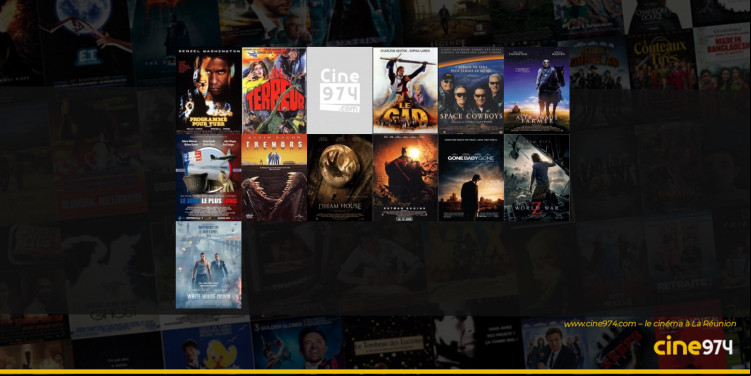The image size is (751, 376).
Task: Select the Space Cowboys poster
Action: [x=471, y=90]
